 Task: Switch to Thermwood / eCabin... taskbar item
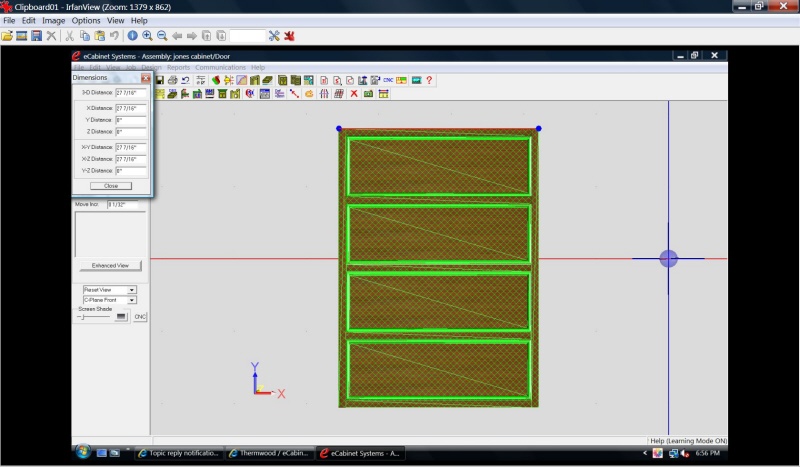[269, 453]
